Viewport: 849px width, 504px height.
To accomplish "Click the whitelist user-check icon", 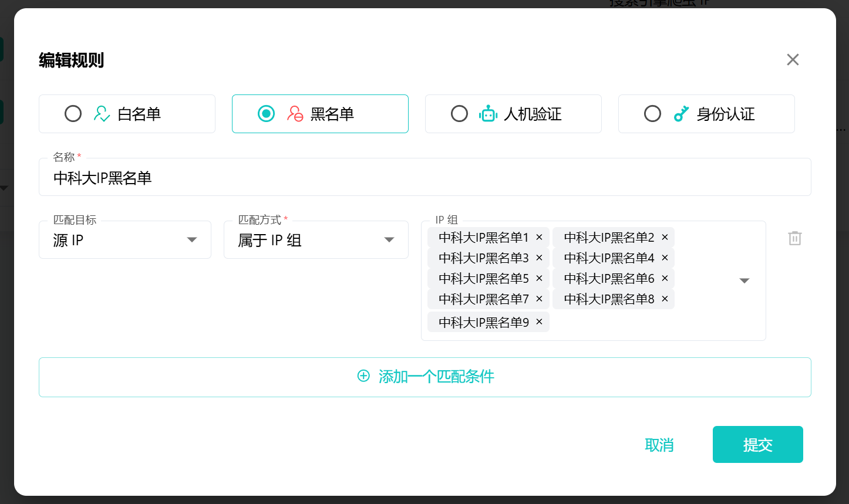I will [102, 113].
